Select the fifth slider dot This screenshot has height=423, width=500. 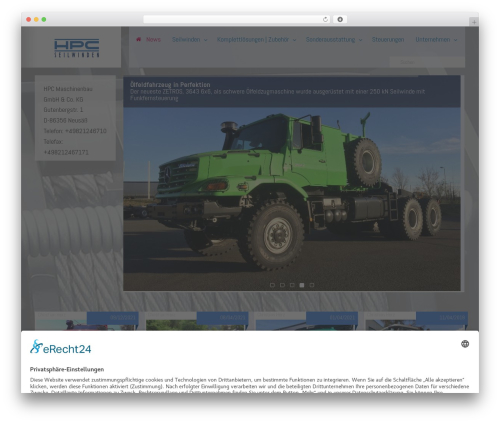312,285
